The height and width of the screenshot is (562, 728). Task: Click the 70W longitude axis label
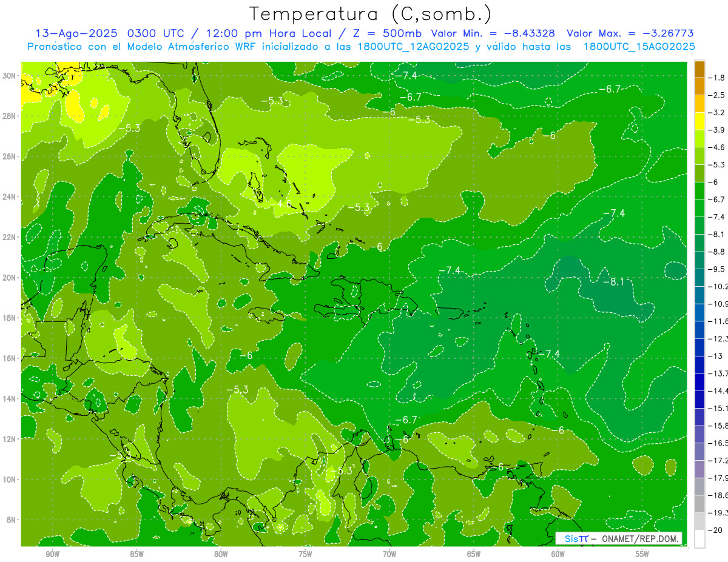coord(389,554)
